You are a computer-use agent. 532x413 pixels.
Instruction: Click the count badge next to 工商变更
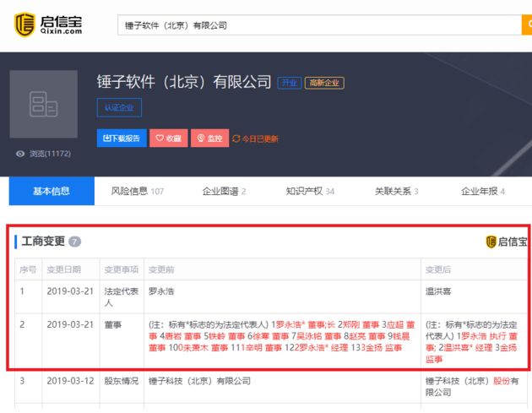(75, 242)
